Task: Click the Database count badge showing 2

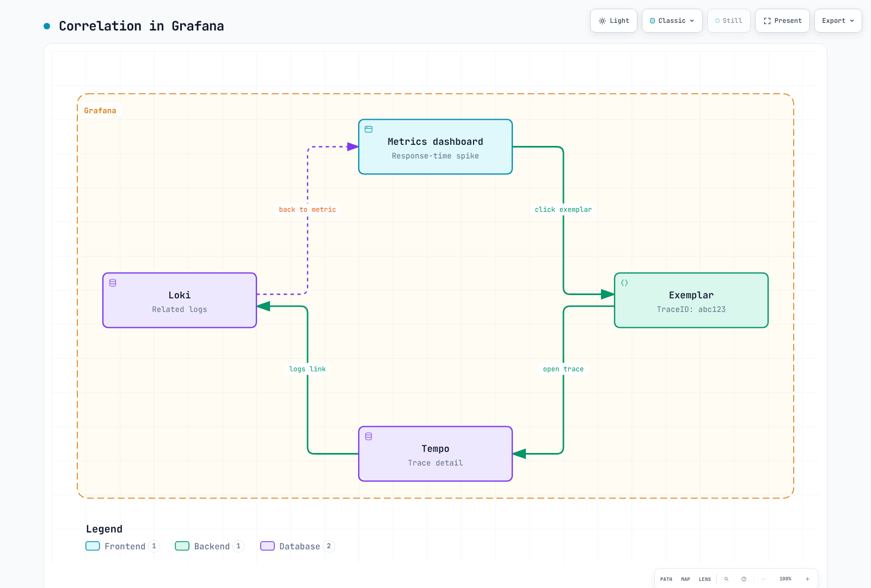Action: (329, 546)
